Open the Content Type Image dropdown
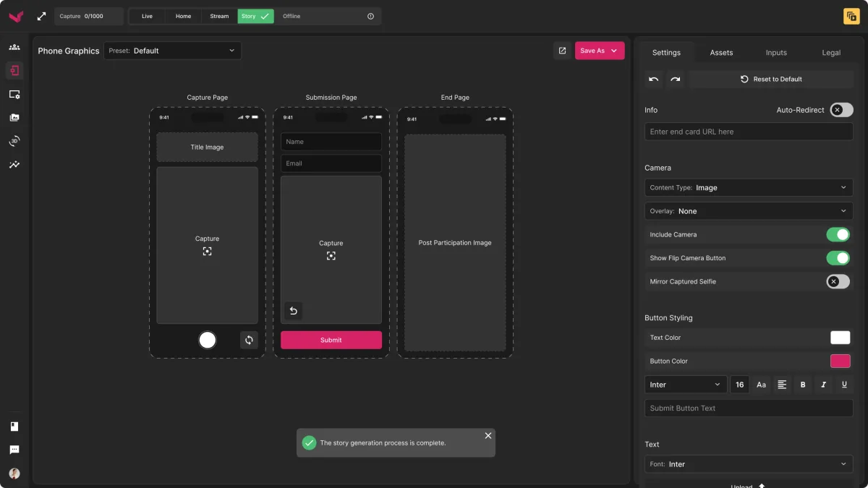Viewport: 868px width, 488px height. (x=749, y=187)
